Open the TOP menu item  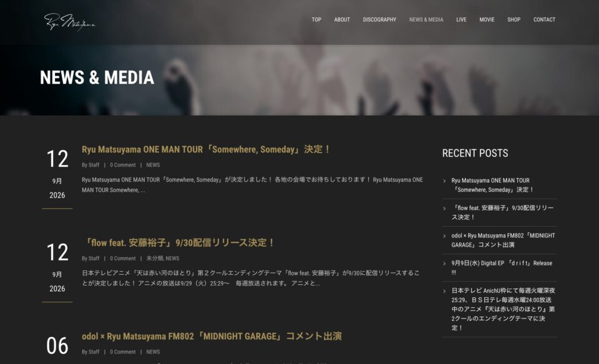(316, 19)
